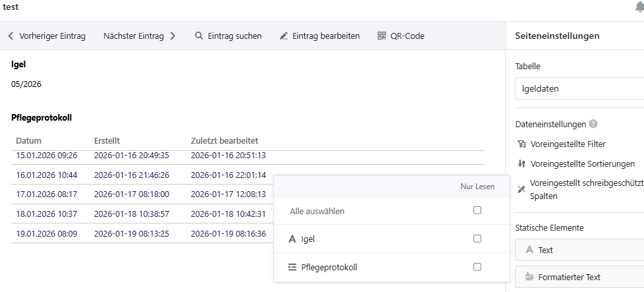Open the Tabelle dropdown showing Igeldaten
The image size is (644, 292).
(578, 88)
